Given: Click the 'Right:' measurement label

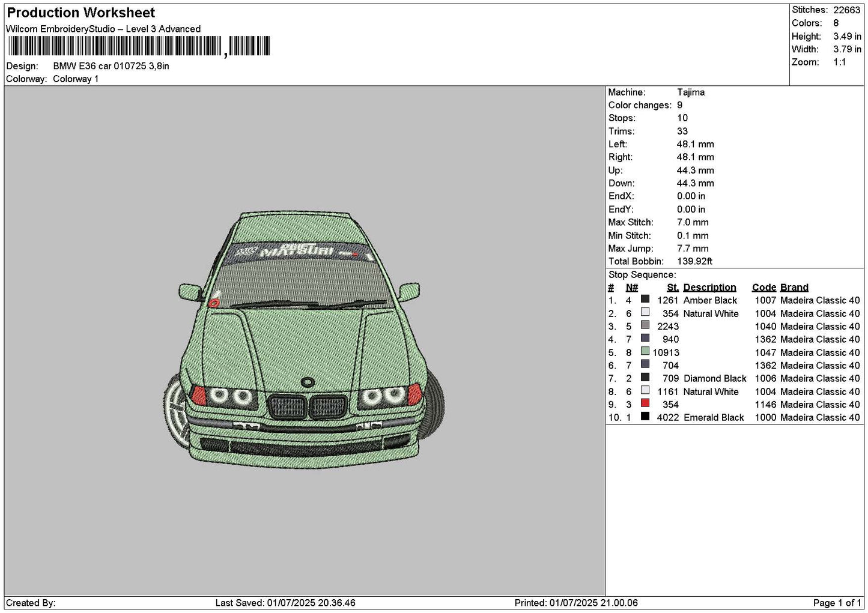Looking at the screenshot, I should 621,157.
